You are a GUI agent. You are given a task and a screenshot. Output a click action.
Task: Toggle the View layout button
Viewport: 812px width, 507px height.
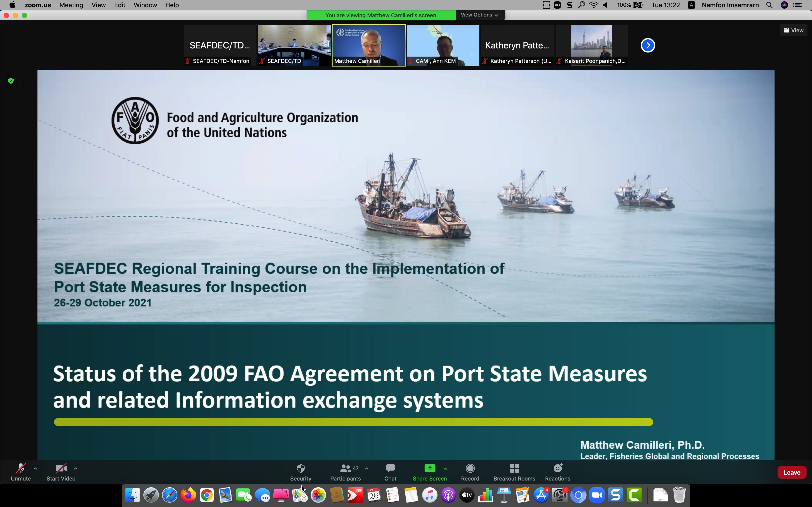click(793, 30)
